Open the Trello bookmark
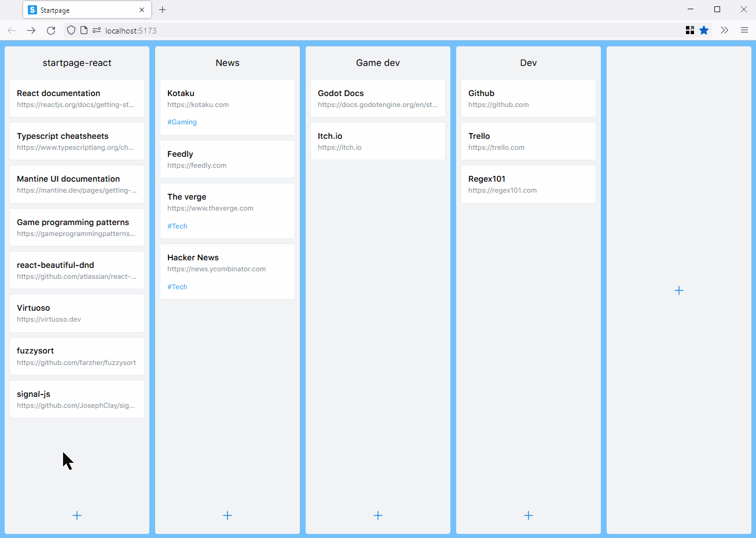The width and height of the screenshot is (756, 538). [x=529, y=141]
